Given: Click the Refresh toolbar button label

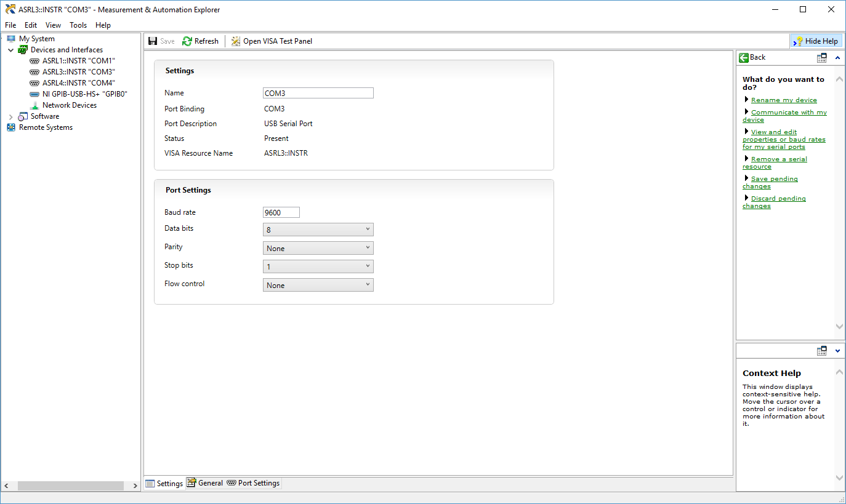Looking at the screenshot, I should (x=206, y=41).
